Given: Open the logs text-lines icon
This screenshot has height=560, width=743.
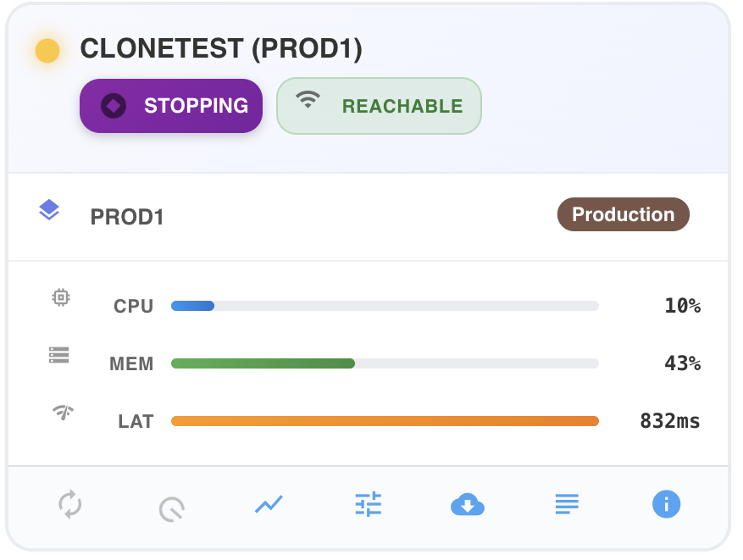Looking at the screenshot, I should [567, 504].
